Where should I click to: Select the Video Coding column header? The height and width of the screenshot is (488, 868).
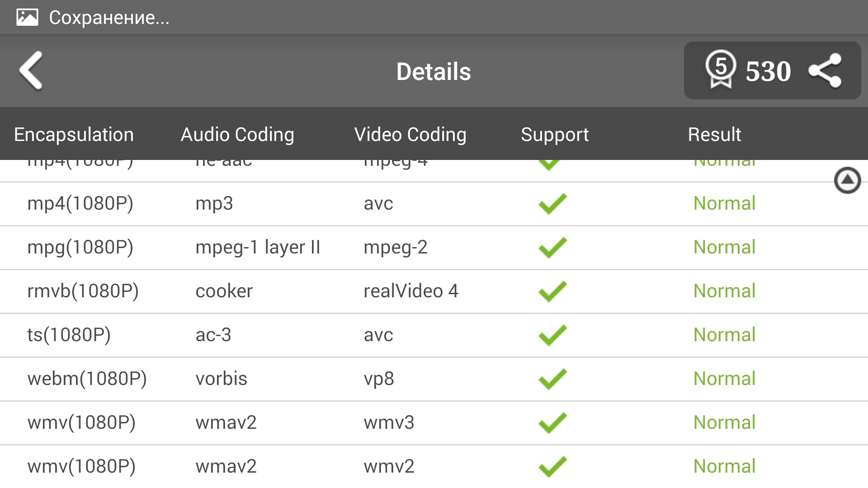click(x=410, y=135)
